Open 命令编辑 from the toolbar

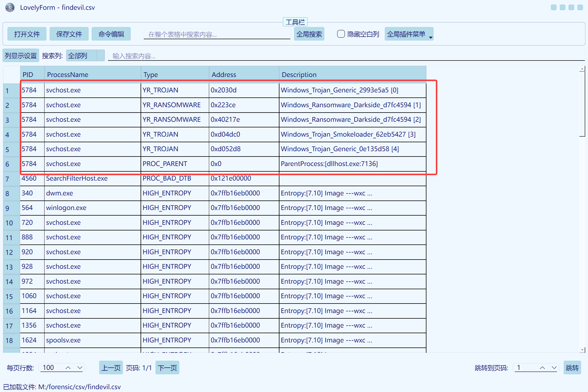pyautogui.click(x=111, y=34)
